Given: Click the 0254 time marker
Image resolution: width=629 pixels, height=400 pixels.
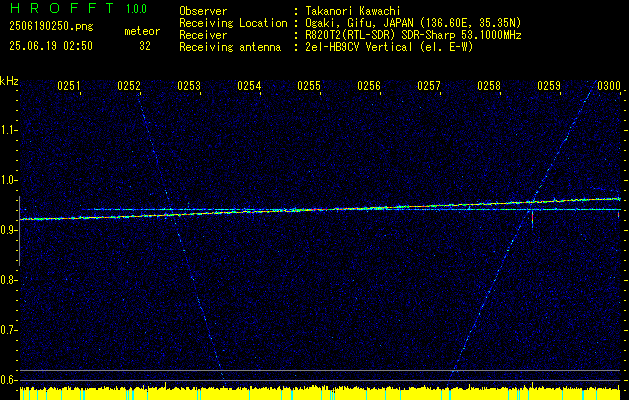Looking at the screenshot, I should pos(249,85).
